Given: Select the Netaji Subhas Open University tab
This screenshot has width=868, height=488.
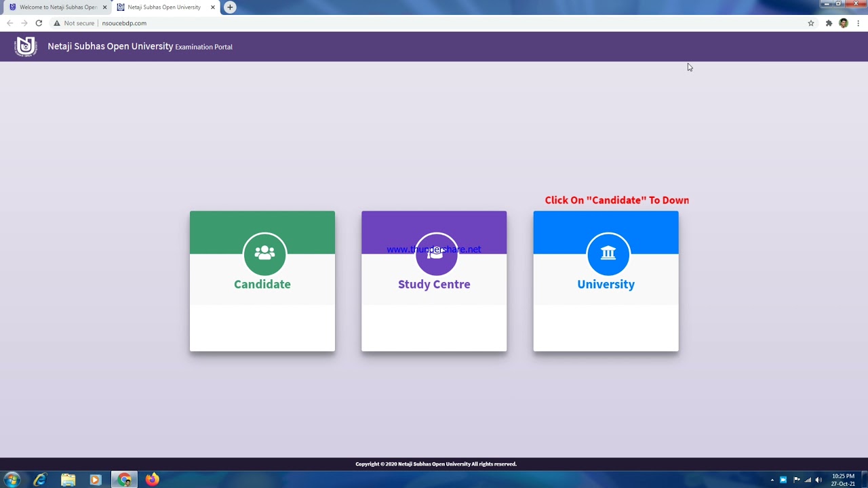Looking at the screenshot, I should [165, 7].
